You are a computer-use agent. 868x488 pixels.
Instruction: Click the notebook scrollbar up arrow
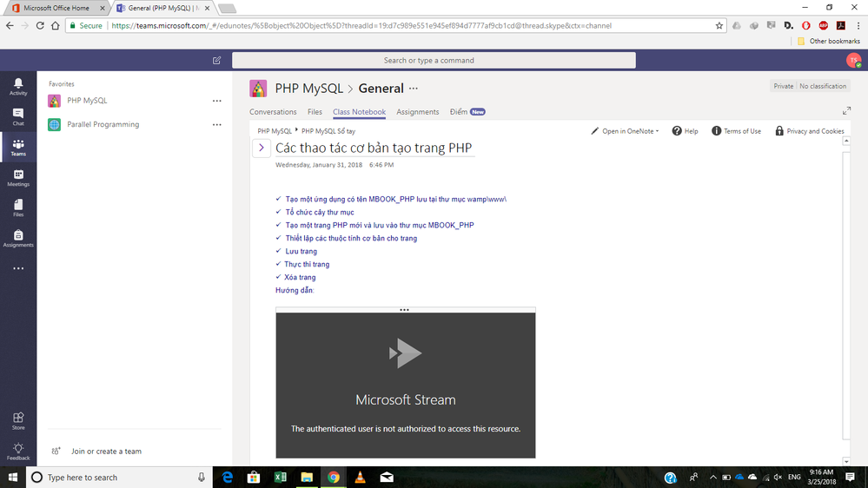point(846,141)
